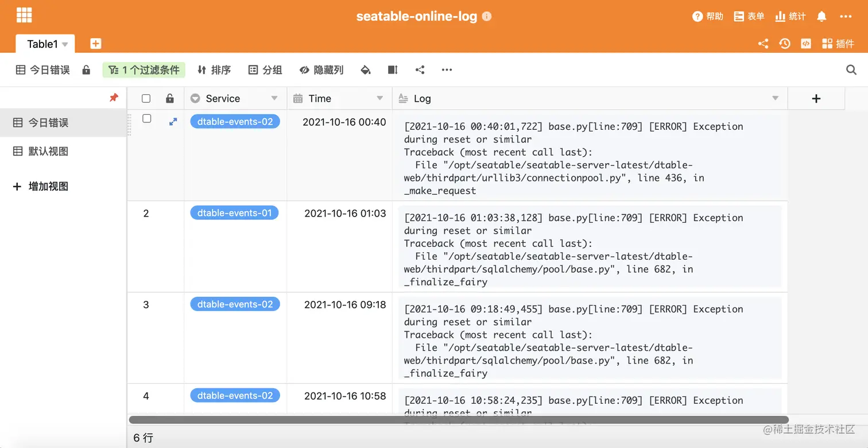
Task: Open the 帮助 help menu
Action: (x=708, y=16)
